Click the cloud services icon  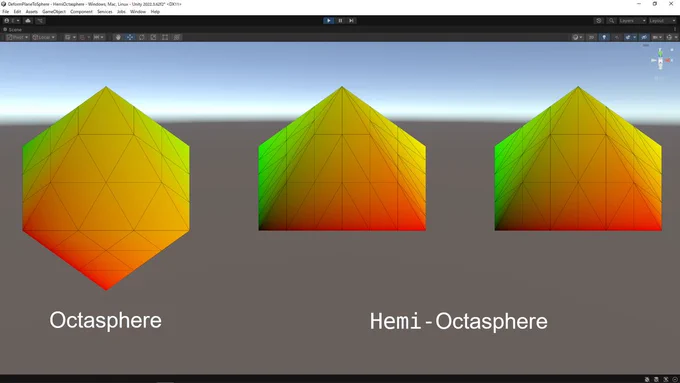click(x=28, y=21)
